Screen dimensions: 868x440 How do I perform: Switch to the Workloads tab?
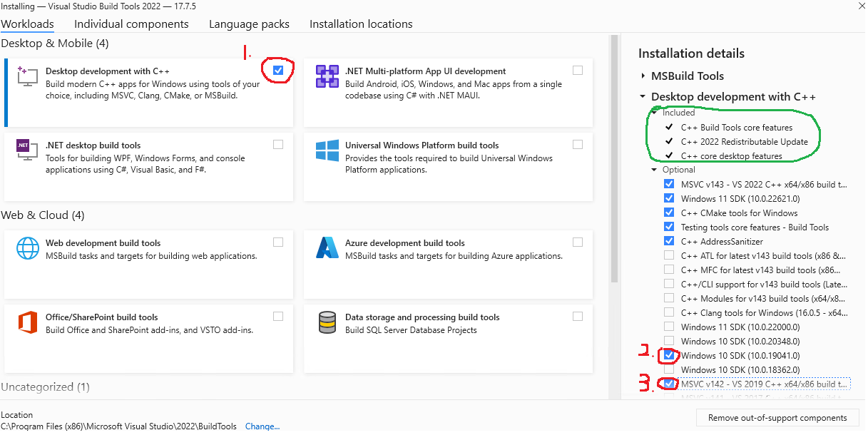(x=27, y=24)
